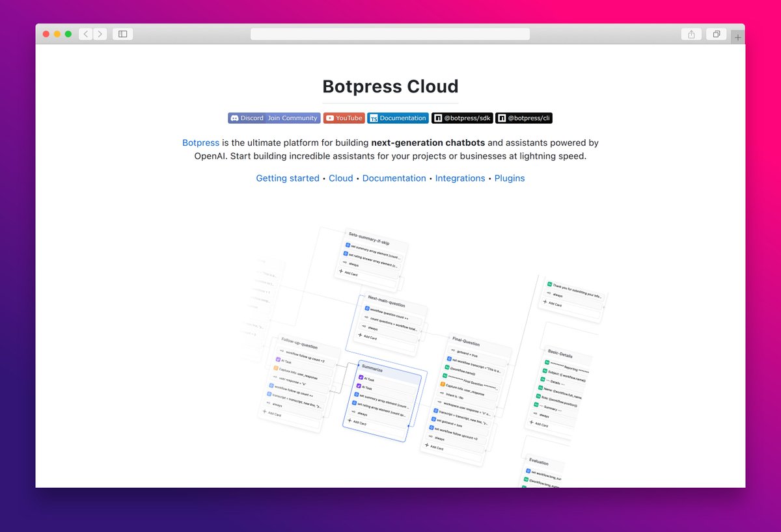Click the Botpress hyperlink in the description
The image size is (781, 532).
(x=200, y=142)
